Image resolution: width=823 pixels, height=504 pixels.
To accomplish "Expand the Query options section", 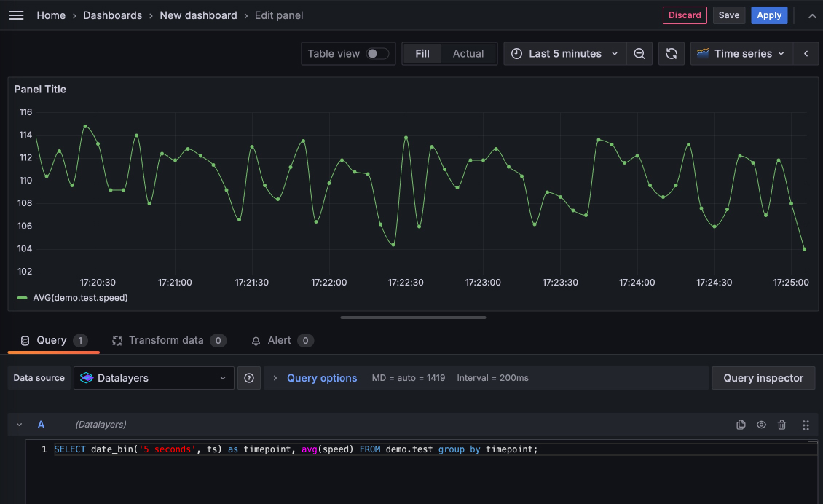I will (322, 377).
